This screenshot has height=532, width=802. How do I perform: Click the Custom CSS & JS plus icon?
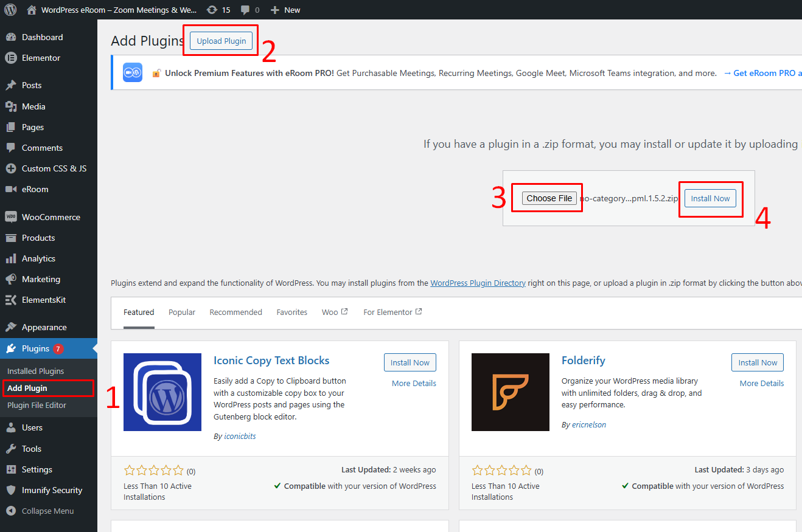click(x=11, y=168)
